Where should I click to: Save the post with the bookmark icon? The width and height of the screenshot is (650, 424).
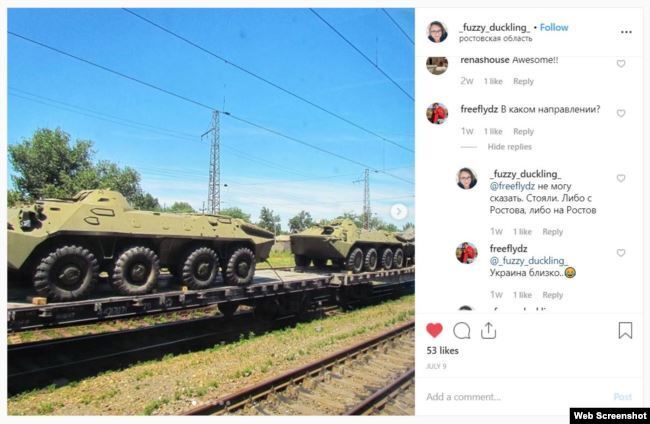point(625,330)
